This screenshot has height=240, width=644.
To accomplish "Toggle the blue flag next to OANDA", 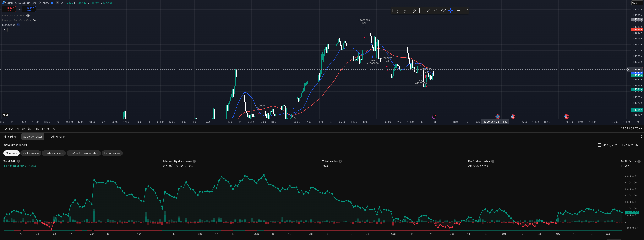I will coord(52,3).
